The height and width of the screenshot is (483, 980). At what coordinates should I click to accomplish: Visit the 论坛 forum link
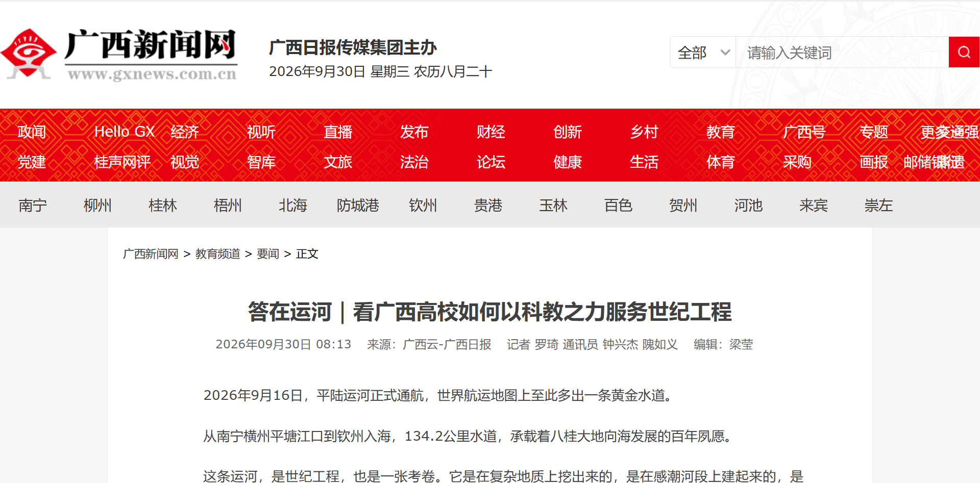click(491, 162)
